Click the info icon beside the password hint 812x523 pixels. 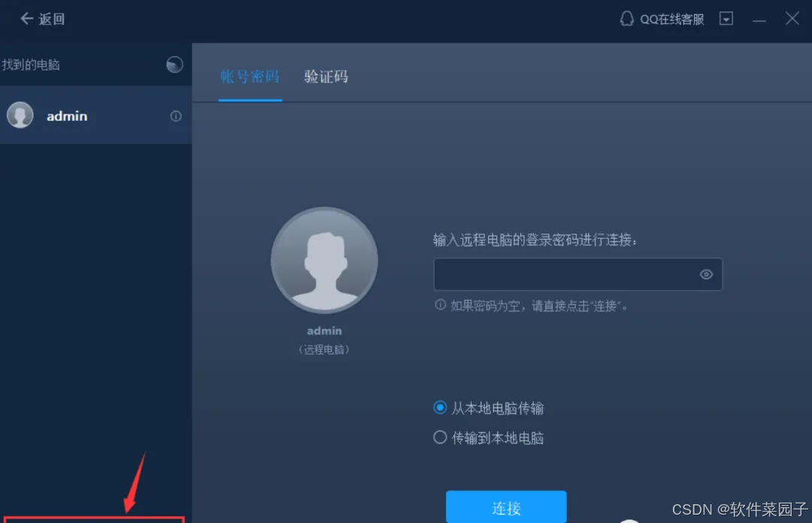tap(440, 305)
